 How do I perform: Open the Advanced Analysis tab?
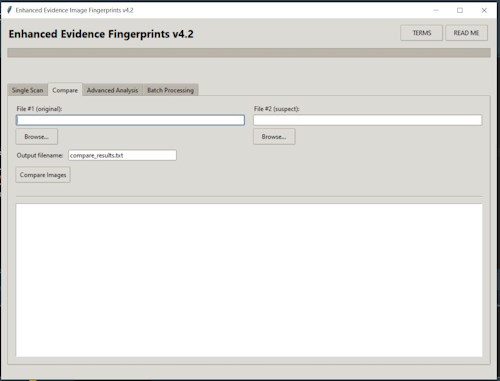pos(112,90)
